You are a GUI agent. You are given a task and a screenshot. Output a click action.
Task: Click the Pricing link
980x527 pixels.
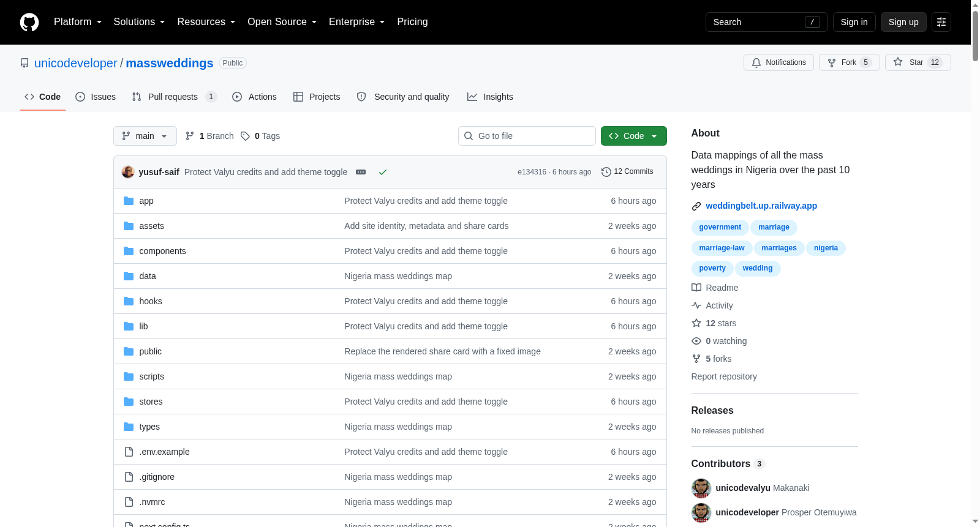[x=412, y=22]
